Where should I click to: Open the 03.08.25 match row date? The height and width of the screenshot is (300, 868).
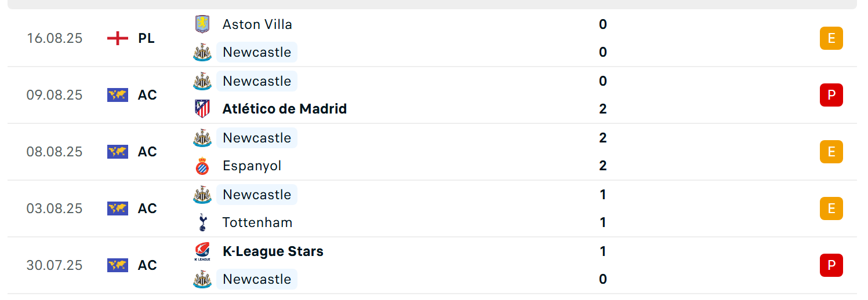[55, 208]
